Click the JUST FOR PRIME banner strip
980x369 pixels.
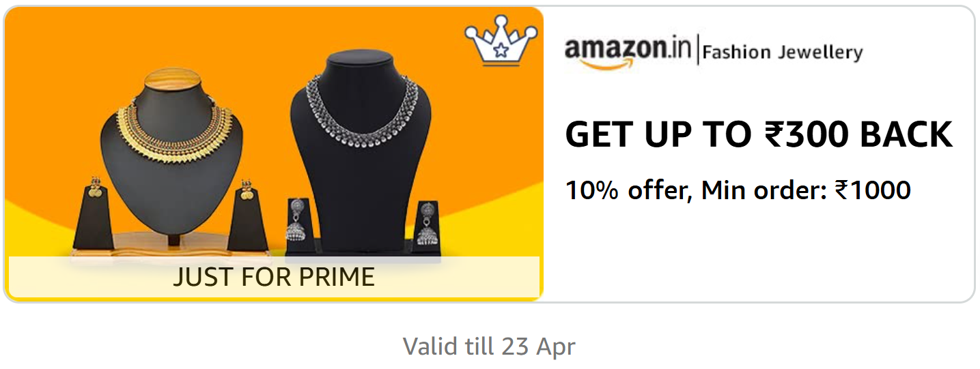(274, 277)
